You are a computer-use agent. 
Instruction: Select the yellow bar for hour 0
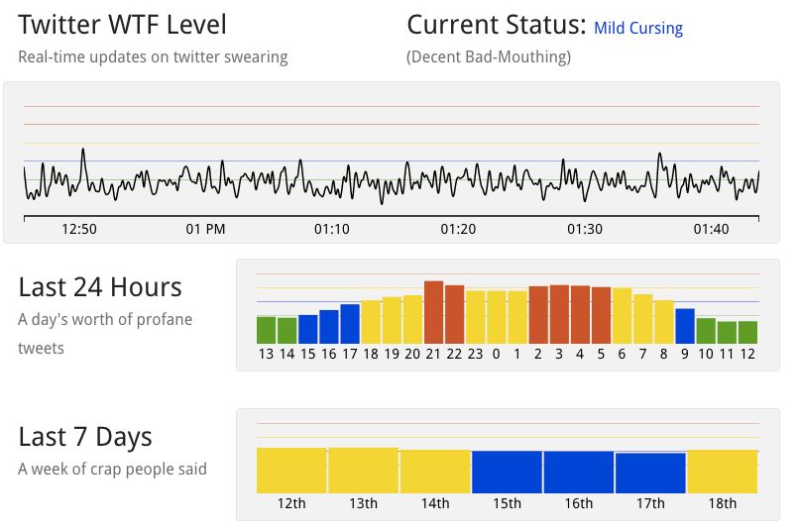[497, 317]
